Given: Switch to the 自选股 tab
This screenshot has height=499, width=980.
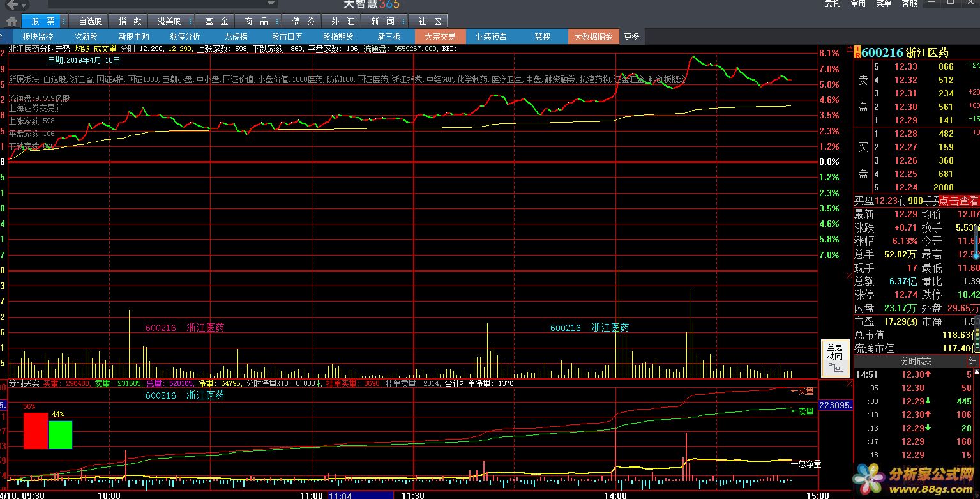Looking at the screenshot, I should pos(90,21).
